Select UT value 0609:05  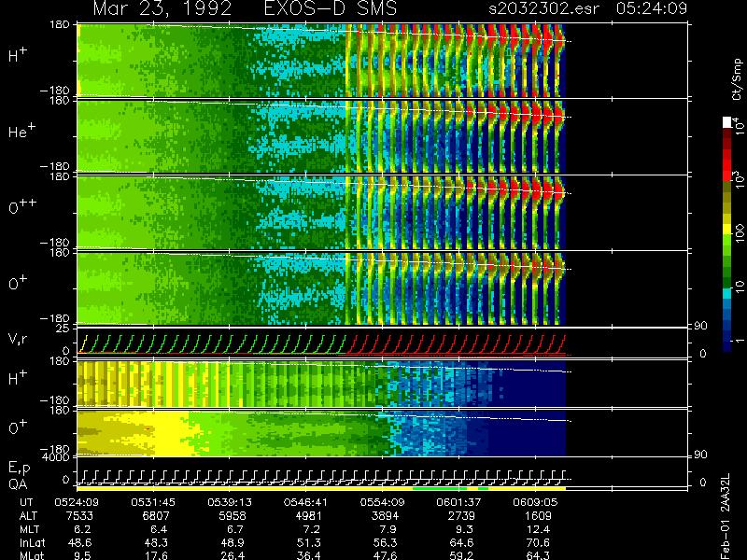(535, 502)
